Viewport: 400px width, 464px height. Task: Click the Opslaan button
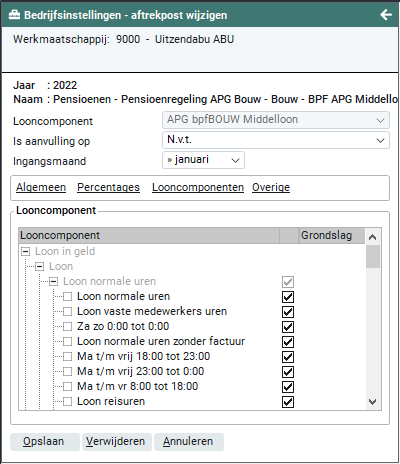coord(45,442)
